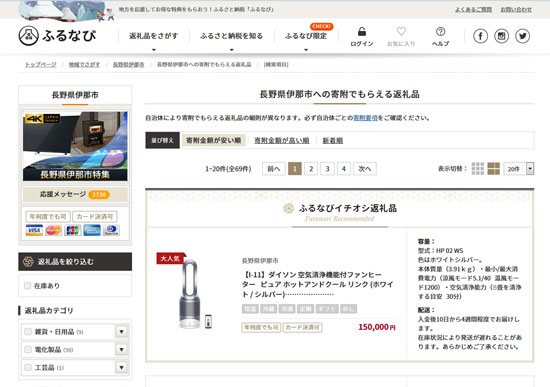The image size is (550, 387).
Task: Click the 大人気 badge
Action: [171, 258]
